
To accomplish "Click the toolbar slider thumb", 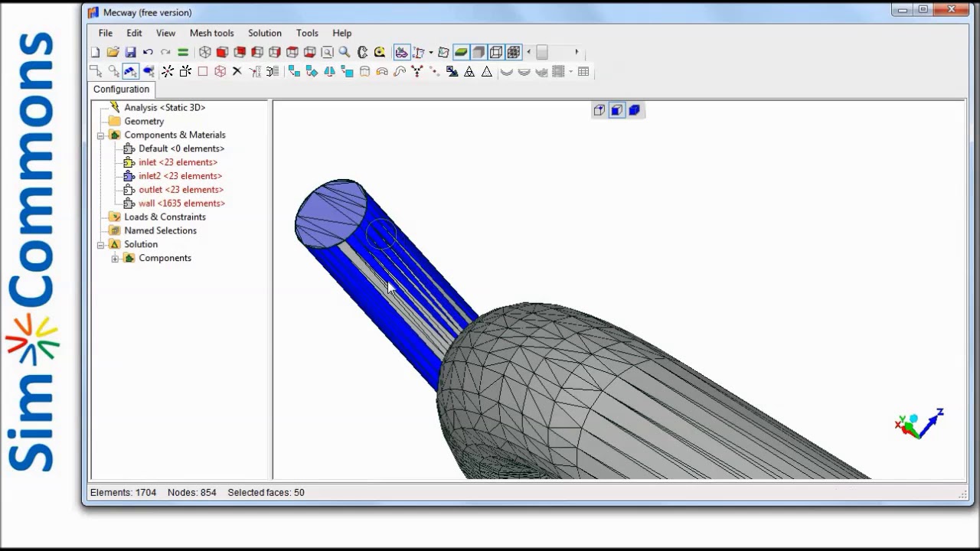I will 542,52.
